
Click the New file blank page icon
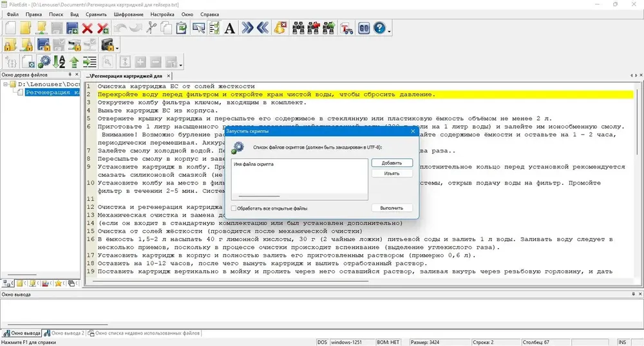[10, 28]
